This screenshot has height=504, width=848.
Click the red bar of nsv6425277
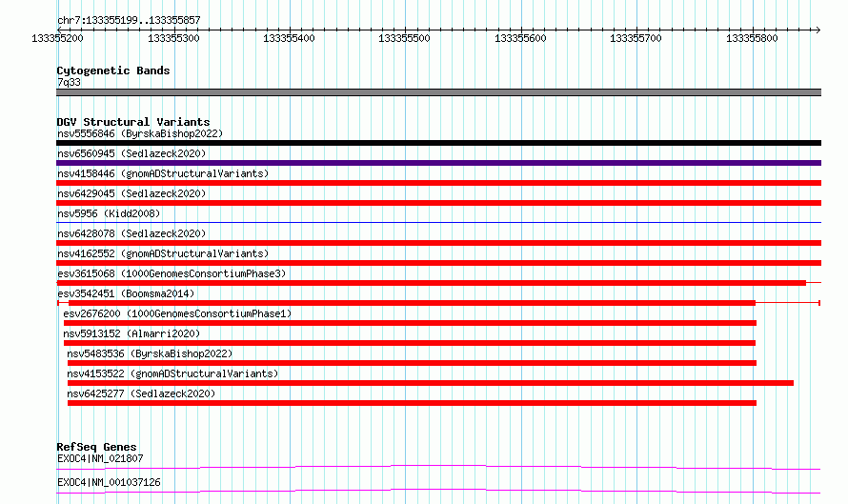[412, 403]
